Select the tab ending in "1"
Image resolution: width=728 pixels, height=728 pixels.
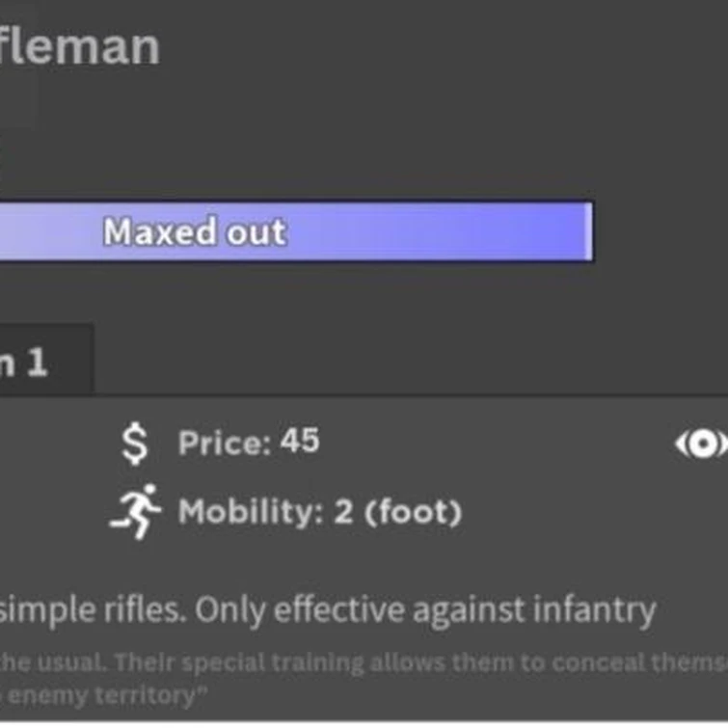coord(39,362)
